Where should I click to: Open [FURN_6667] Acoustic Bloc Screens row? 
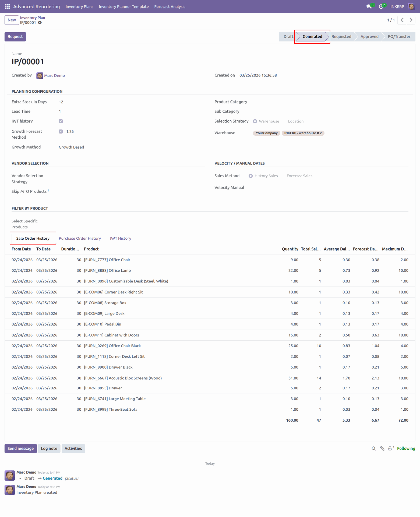[x=210, y=378]
